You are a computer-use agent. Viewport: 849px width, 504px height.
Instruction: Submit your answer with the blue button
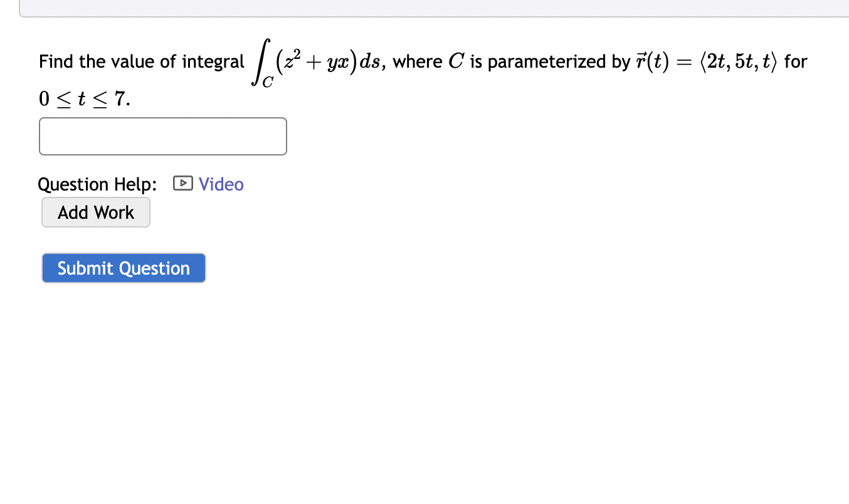pyautogui.click(x=123, y=268)
